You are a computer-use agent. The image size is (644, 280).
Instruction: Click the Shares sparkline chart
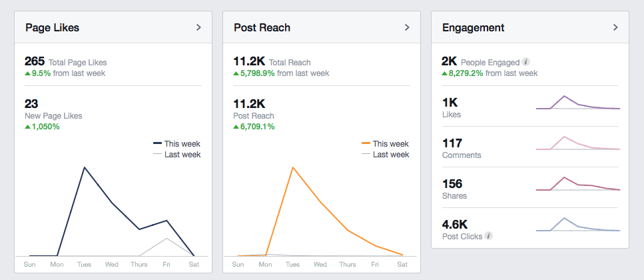tap(578, 184)
